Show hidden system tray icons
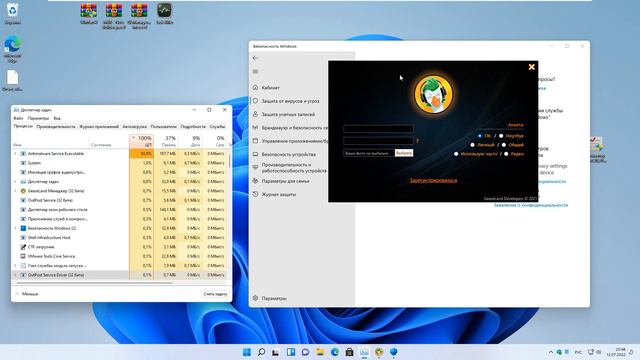The height and width of the screenshot is (360, 640). 551,352
